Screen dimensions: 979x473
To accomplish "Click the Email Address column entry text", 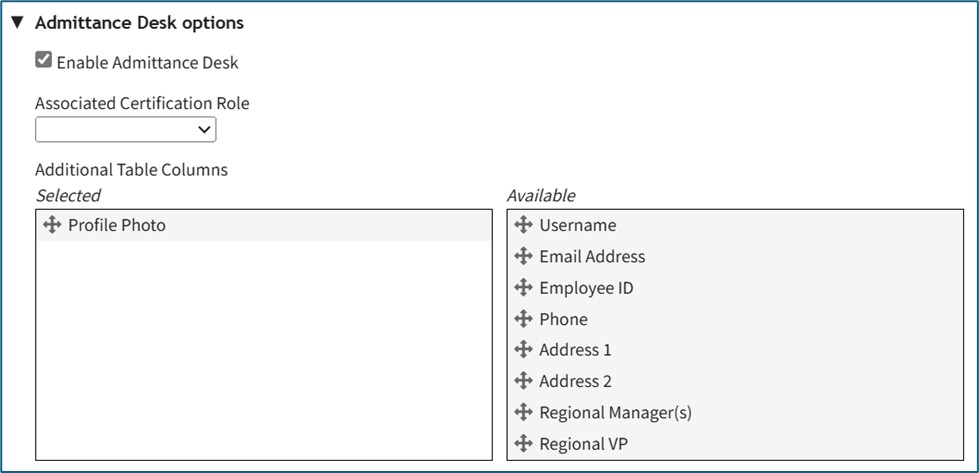I will pyautogui.click(x=592, y=256).
